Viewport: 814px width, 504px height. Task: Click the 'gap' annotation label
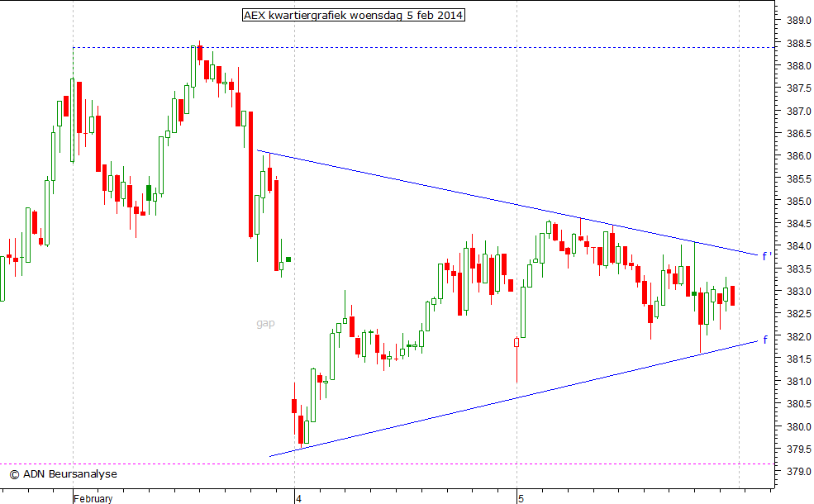pyautogui.click(x=265, y=323)
